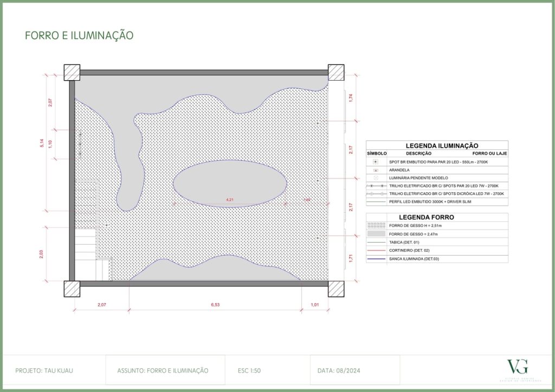Click the top-left hatched column

point(72,72)
